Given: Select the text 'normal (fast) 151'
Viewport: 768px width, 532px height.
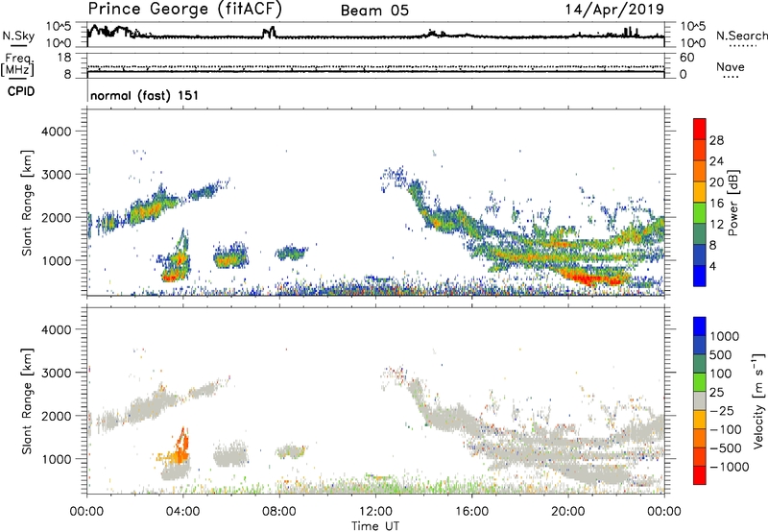Looking at the screenshot, I should 145,95.
